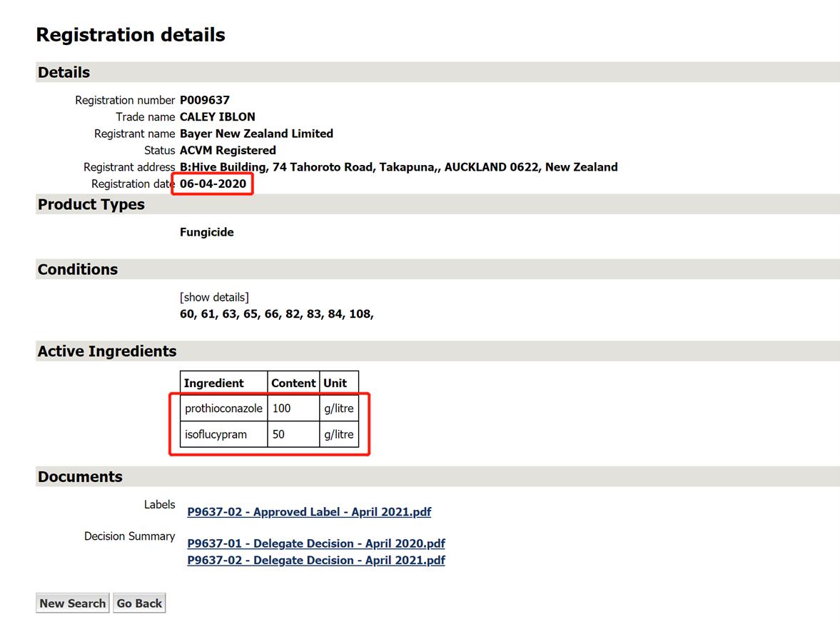The width and height of the screenshot is (840, 627).
Task: Click the registration date 06-04-2020
Action: click(x=213, y=184)
